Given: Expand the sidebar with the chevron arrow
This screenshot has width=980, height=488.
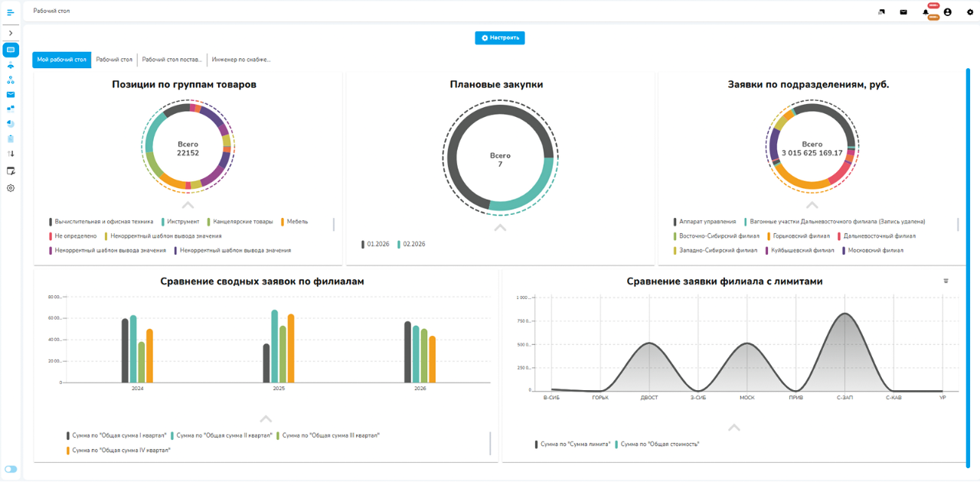Looking at the screenshot, I should (11, 34).
